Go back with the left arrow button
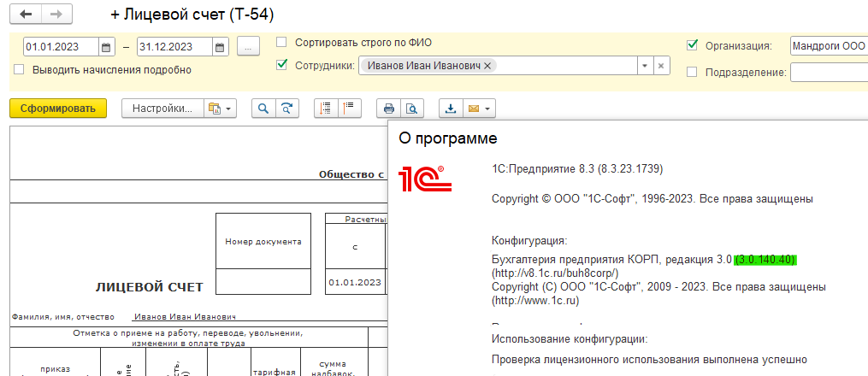Viewport: 868px width, 376px height. (26, 15)
